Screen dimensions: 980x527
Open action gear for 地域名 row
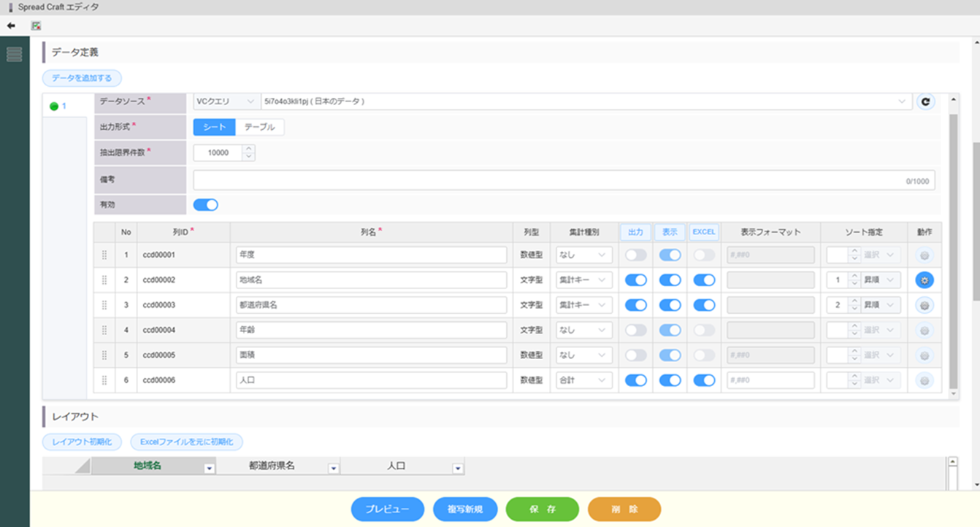point(925,280)
